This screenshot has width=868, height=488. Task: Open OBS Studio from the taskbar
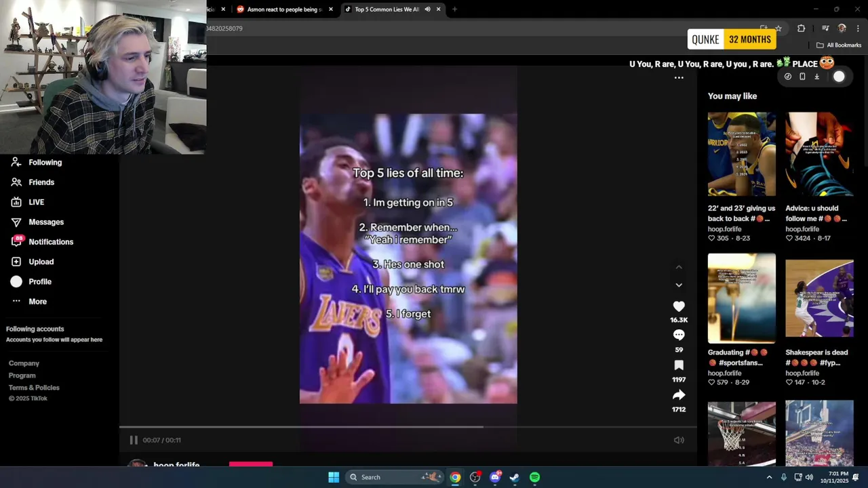(x=475, y=477)
